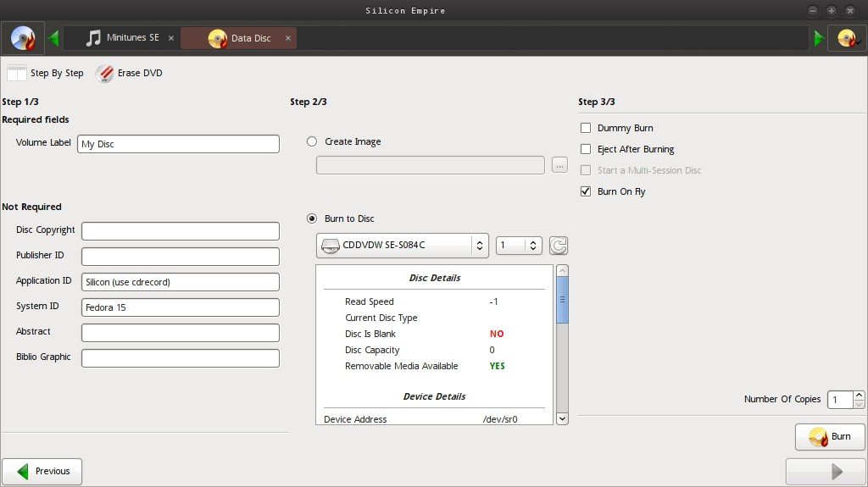
Task: Click the System ID input field
Action: [x=181, y=307]
